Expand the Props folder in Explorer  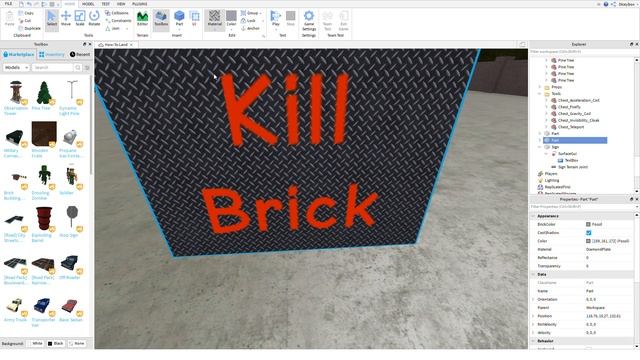click(540, 87)
